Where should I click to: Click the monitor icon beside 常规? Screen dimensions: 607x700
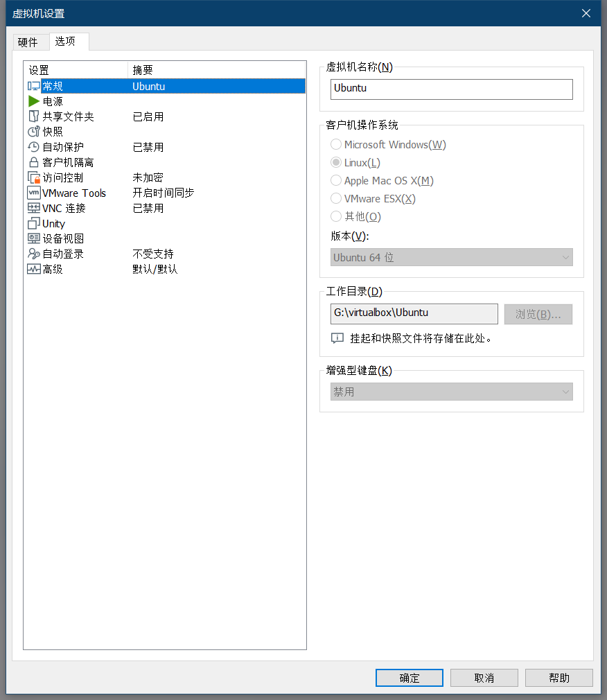click(x=34, y=86)
